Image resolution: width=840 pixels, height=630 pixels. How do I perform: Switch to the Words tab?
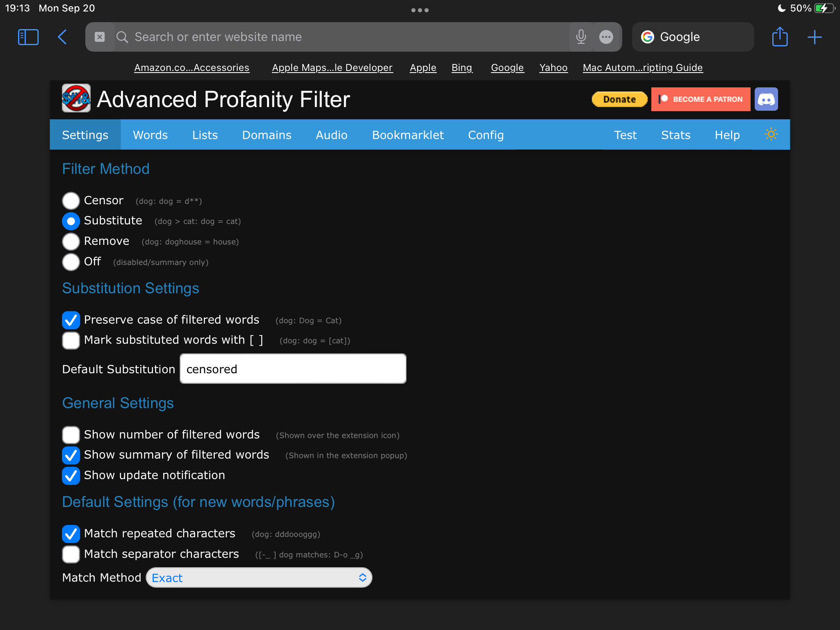coord(150,135)
